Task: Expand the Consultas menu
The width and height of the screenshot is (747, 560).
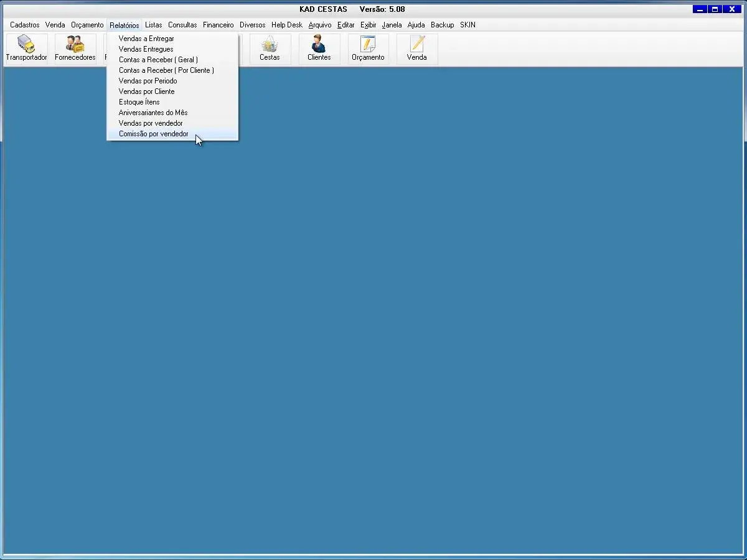Action: point(182,25)
